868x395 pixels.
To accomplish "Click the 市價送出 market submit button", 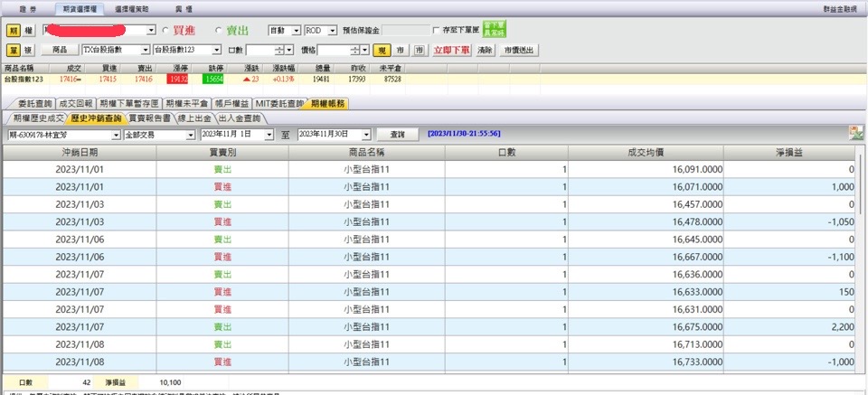I will [519, 50].
